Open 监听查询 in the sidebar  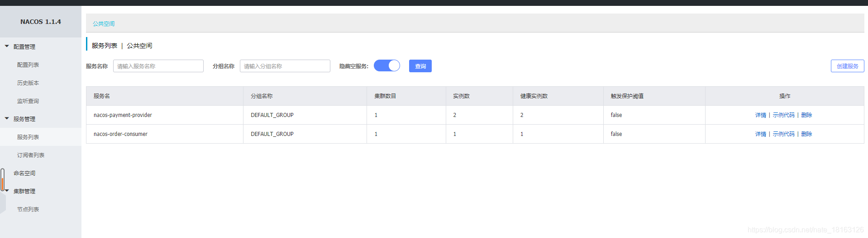click(x=28, y=101)
